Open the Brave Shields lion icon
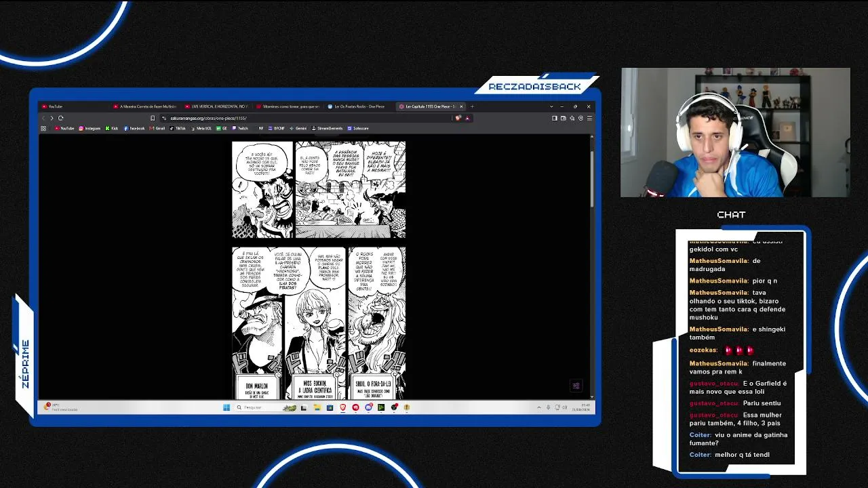 coord(458,118)
